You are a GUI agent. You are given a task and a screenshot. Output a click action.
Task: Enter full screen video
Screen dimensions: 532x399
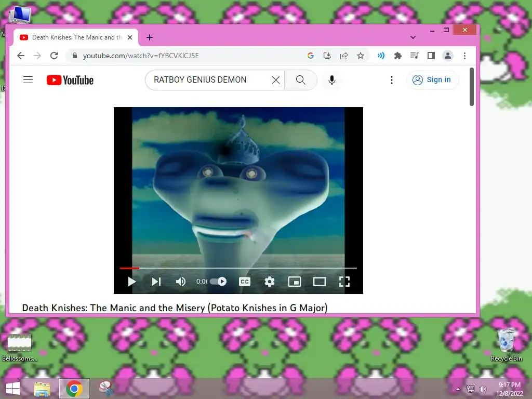pyautogui.click(x=344, y=282)
